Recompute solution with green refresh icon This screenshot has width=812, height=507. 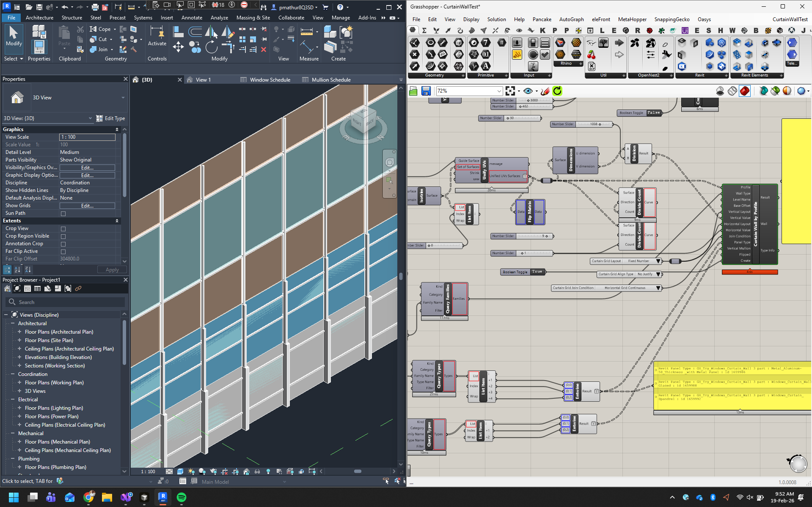(558, 91)
